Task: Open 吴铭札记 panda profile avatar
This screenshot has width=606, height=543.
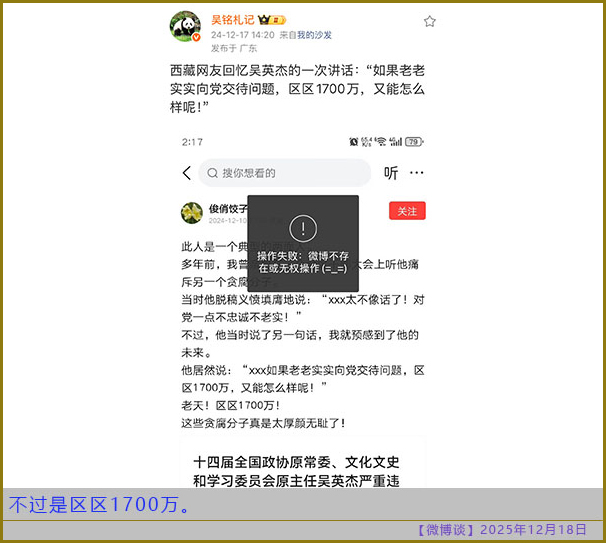Action: coord(185,26)
